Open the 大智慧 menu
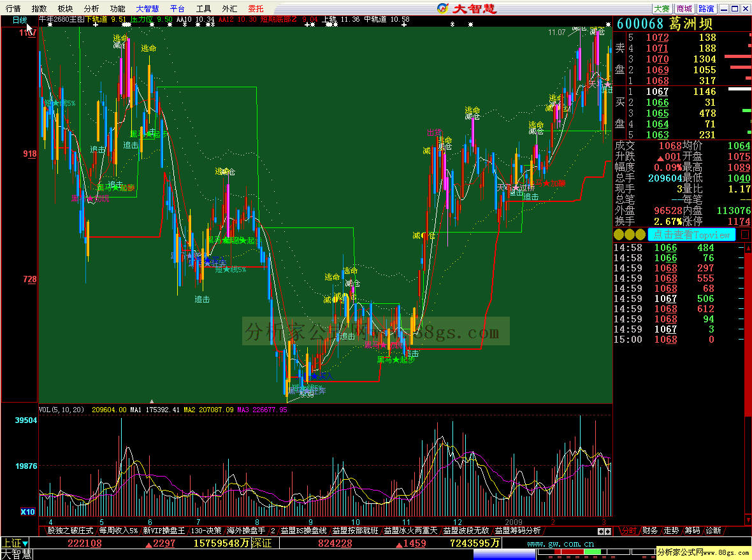The image size is (752, 560). (147, 9)
